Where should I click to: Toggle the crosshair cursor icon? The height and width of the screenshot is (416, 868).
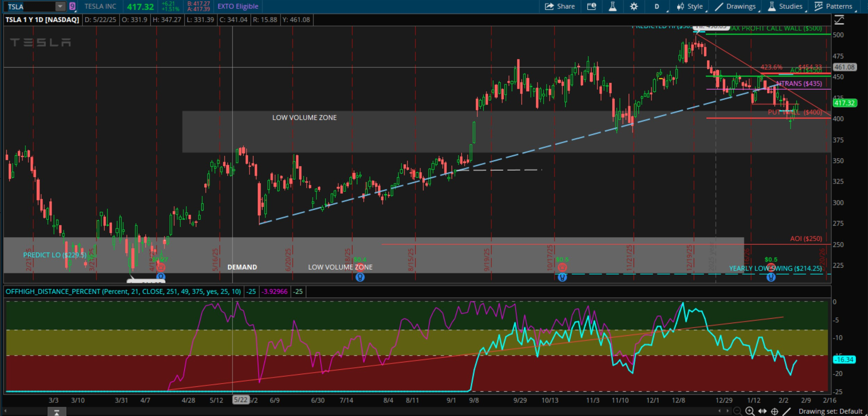[775, 411]
